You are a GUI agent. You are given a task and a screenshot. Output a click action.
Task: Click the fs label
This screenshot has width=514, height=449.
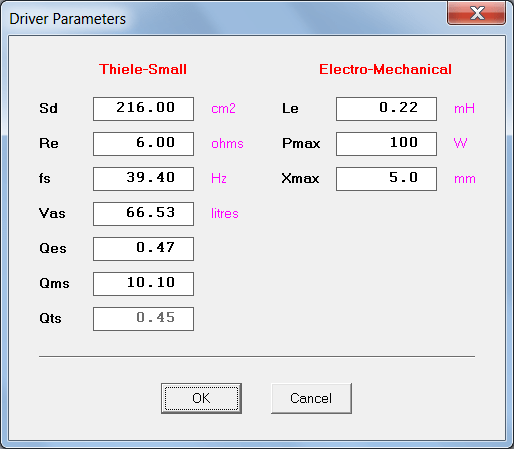click(45, 178)
